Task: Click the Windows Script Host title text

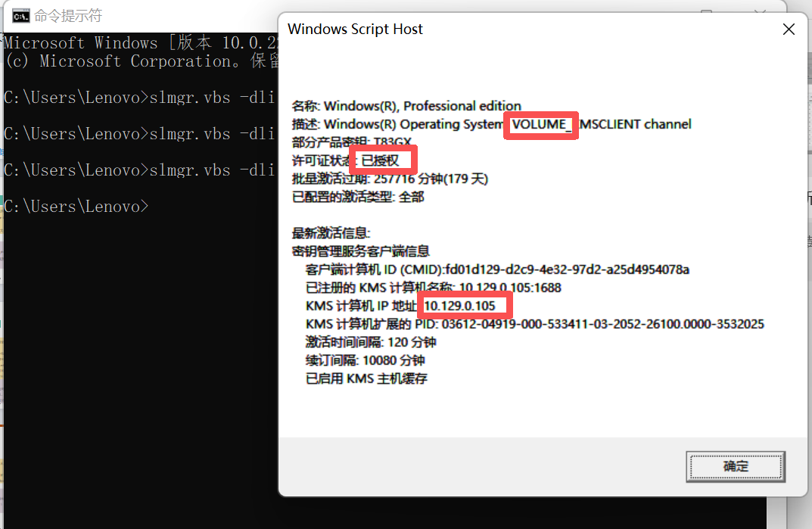Action: [x=355, y=30]
